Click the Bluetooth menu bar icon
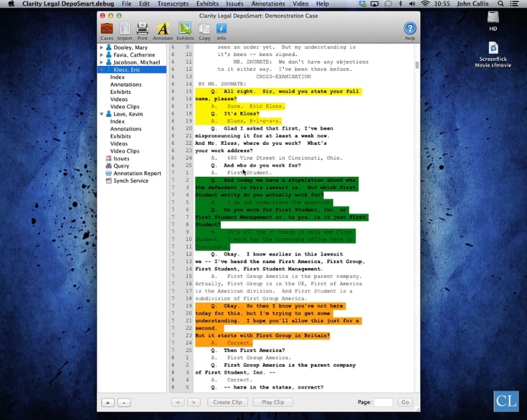This screenshot has width=527, height=420. tap(400, 3)
